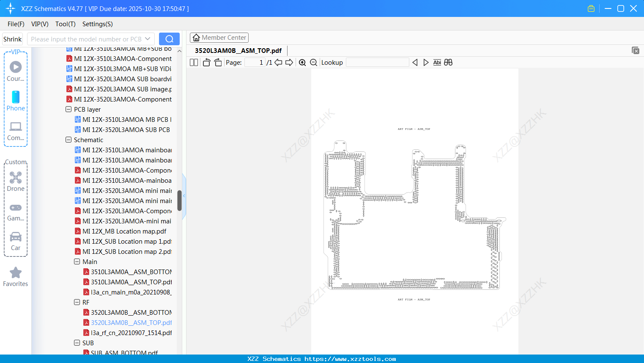
Task: Find the next Lookup match
Action: (x=426, y=63)
